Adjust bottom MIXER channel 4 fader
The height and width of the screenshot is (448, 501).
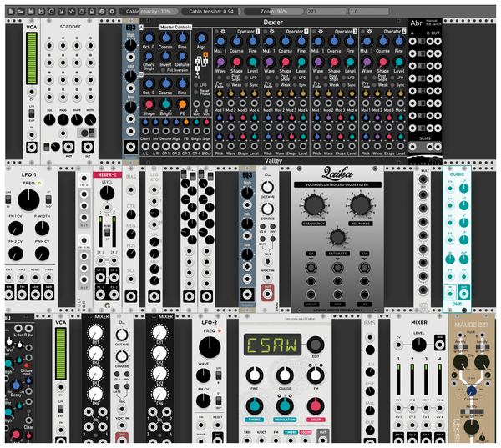[x=440, y=380]
